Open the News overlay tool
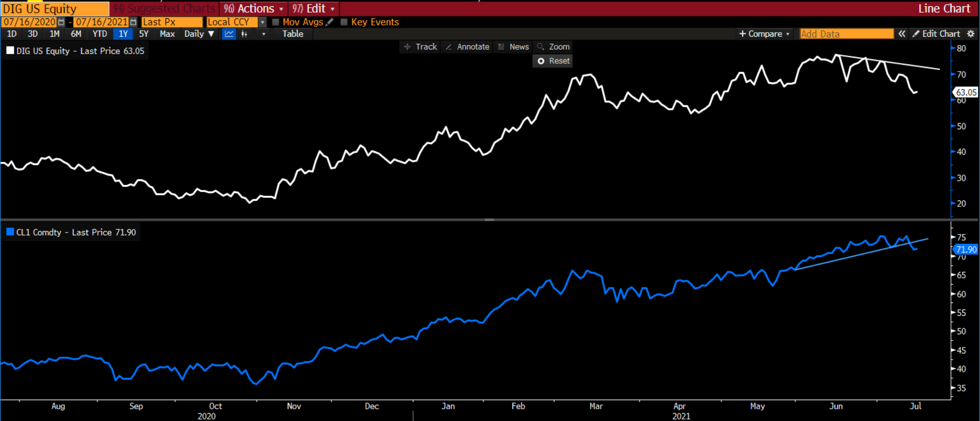 [513, 46]
